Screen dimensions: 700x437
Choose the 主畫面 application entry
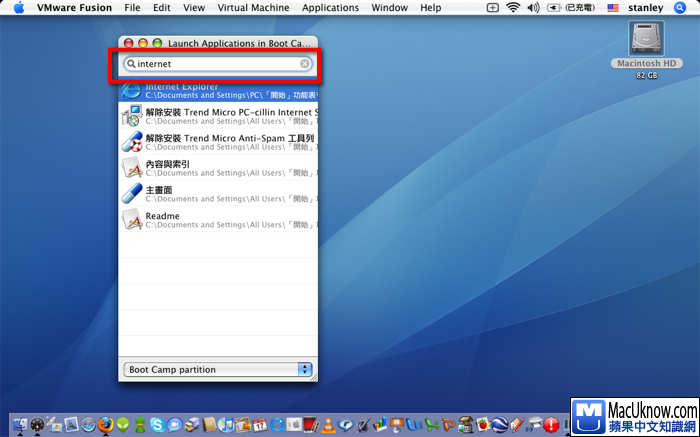coord(215,193)
